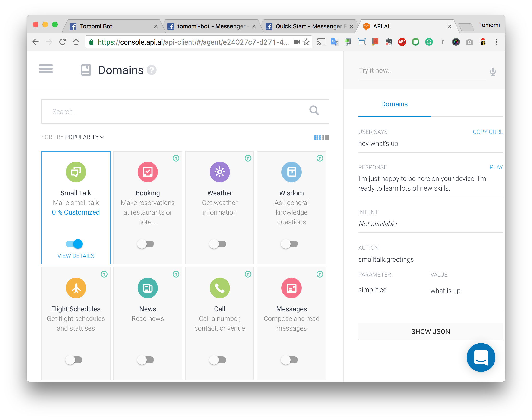Click the upload arrow on the Booking card
532x420 pixels.
click(176, 159)
